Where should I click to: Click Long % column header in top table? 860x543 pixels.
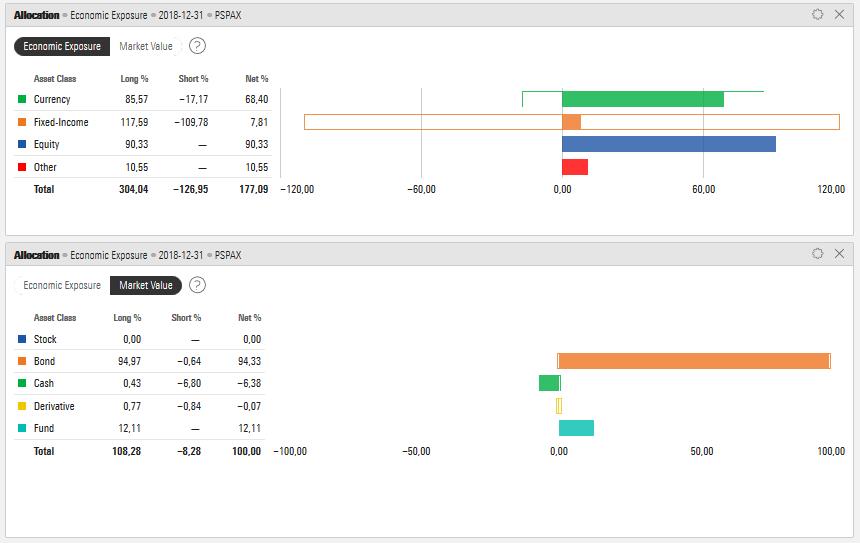tap(135, 79)
